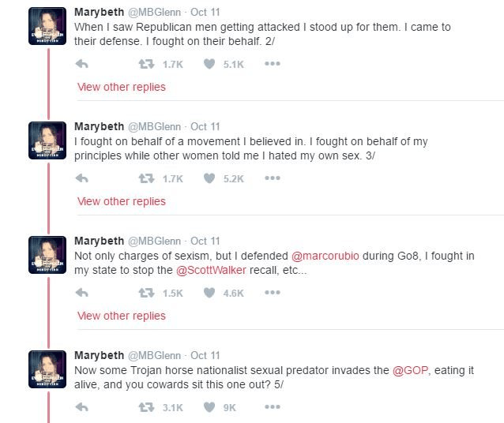Open more options on tweet ending 2/
Viewport: 504px width, 423px height.
click(x=272, y=65)
